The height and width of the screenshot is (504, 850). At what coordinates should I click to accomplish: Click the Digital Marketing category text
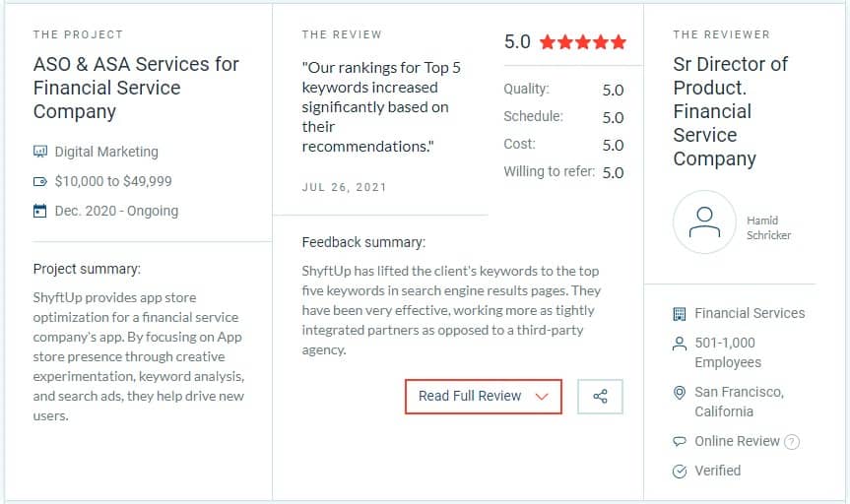[x=106, y=152]
